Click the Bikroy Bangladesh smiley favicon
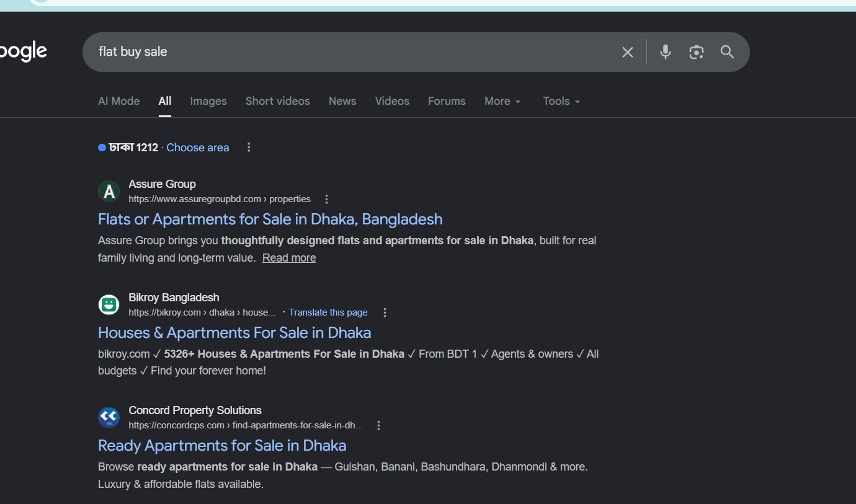This screenshot has height=504, width=856. coord(109,304)
